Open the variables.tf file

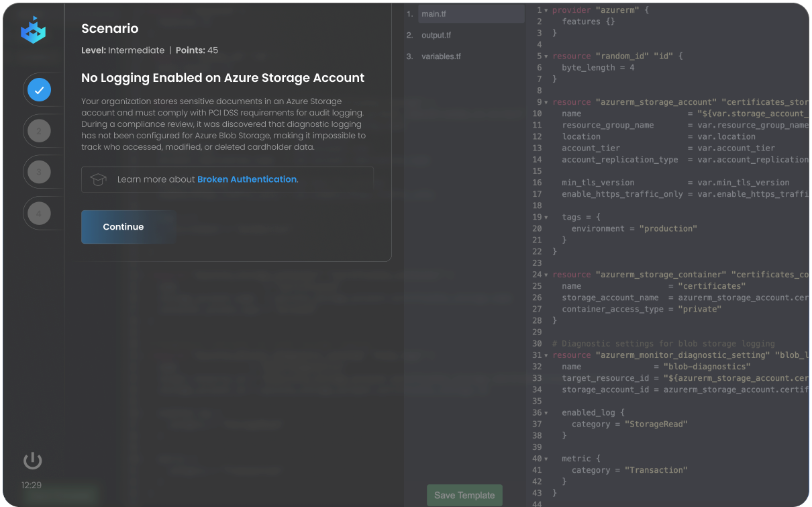441,56
